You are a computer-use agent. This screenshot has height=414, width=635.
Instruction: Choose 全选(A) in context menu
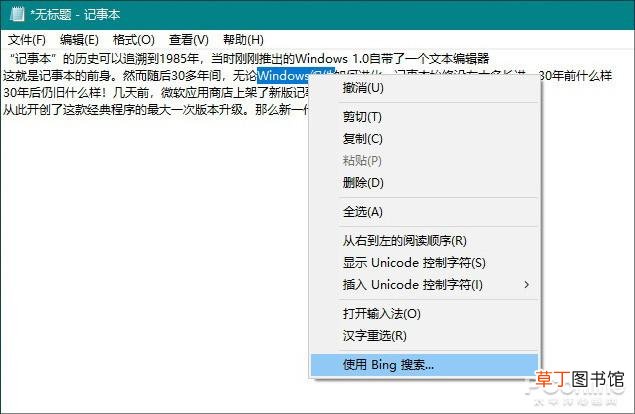point(424,212)
